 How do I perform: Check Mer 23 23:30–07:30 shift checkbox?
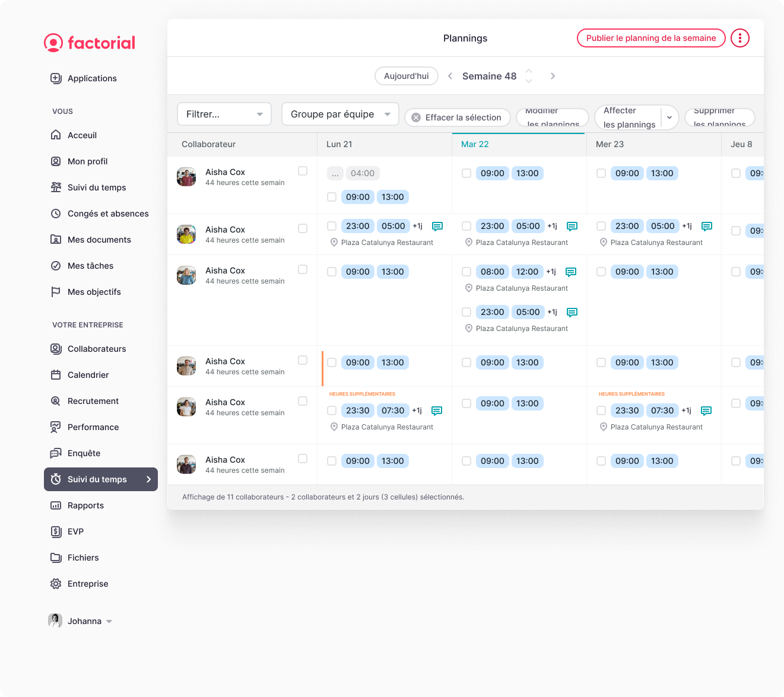601,410
